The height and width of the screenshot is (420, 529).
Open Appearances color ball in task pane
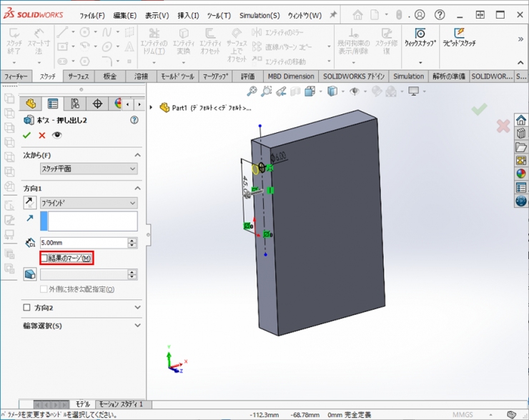[520, 173]
